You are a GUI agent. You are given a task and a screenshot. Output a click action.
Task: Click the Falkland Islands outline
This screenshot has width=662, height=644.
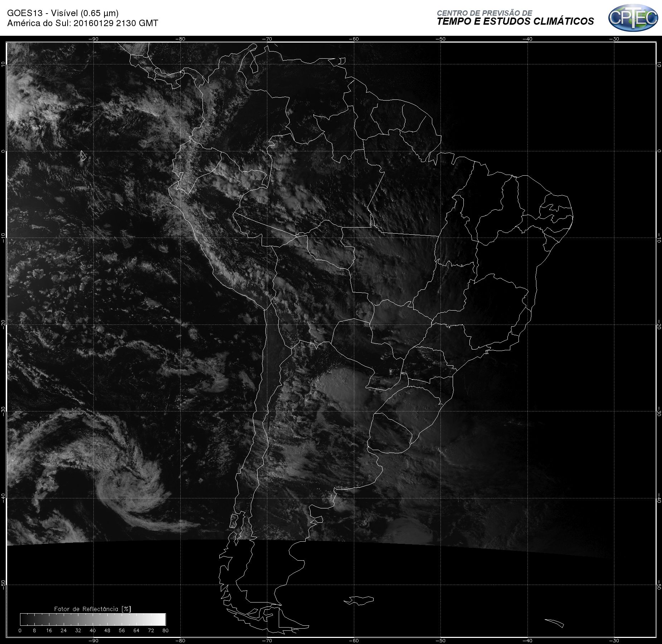click(x=359, y=600)
